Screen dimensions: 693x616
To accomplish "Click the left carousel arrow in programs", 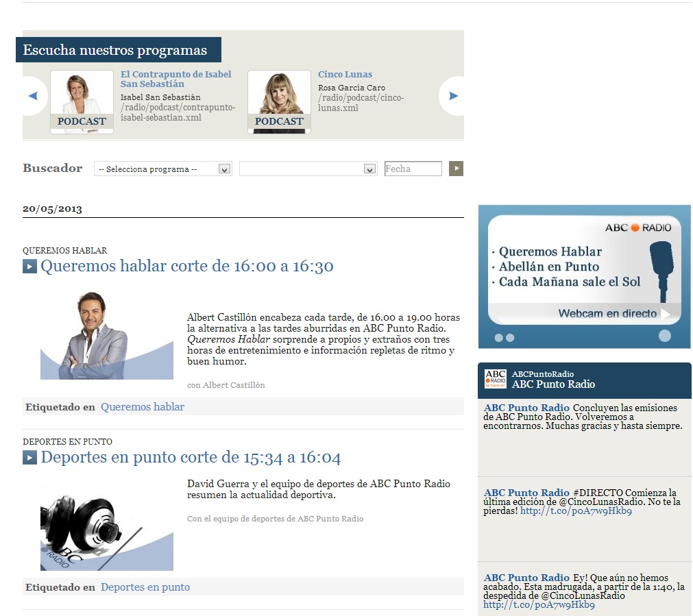I will pyautogui.click(x=33, y=96).
